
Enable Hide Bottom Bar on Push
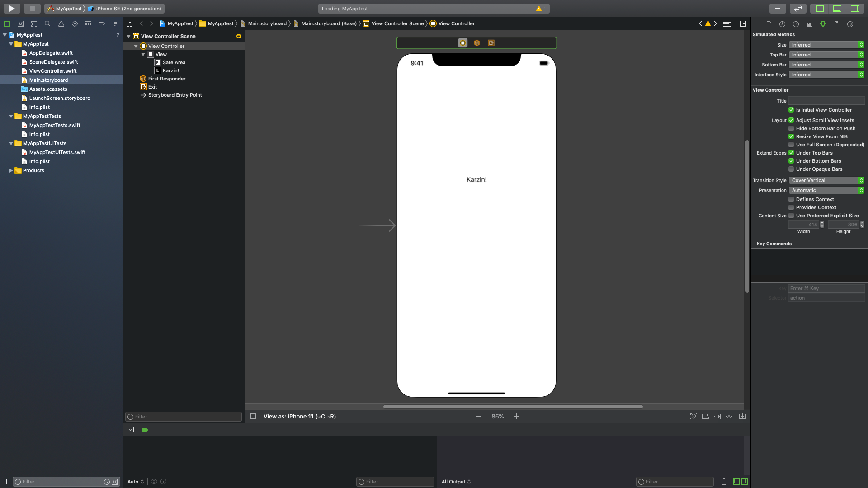coord(791,128)
